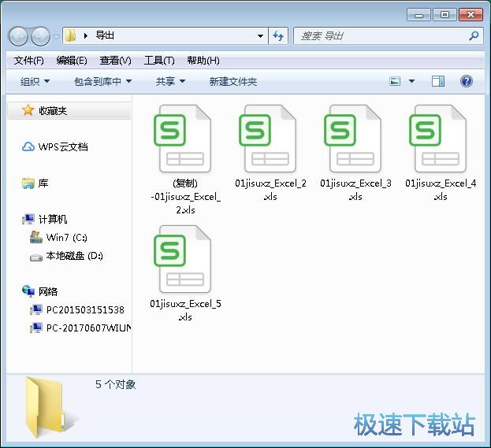Open network computer PC201503151538

[85, 309]
